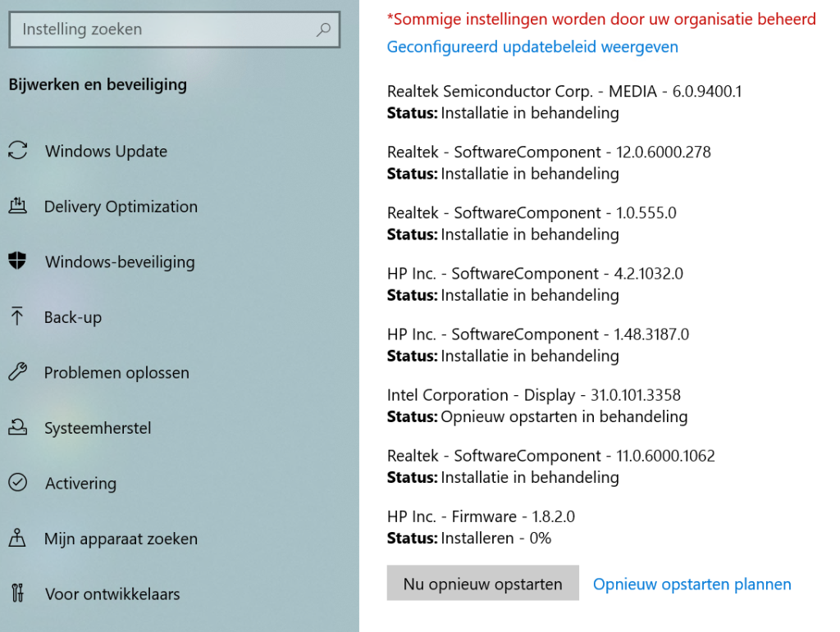The image size is (840, 632).
Task: Select Realtek SoftwareComponent 12.0.6000.278 entry
Action: (x=549, y=152)
